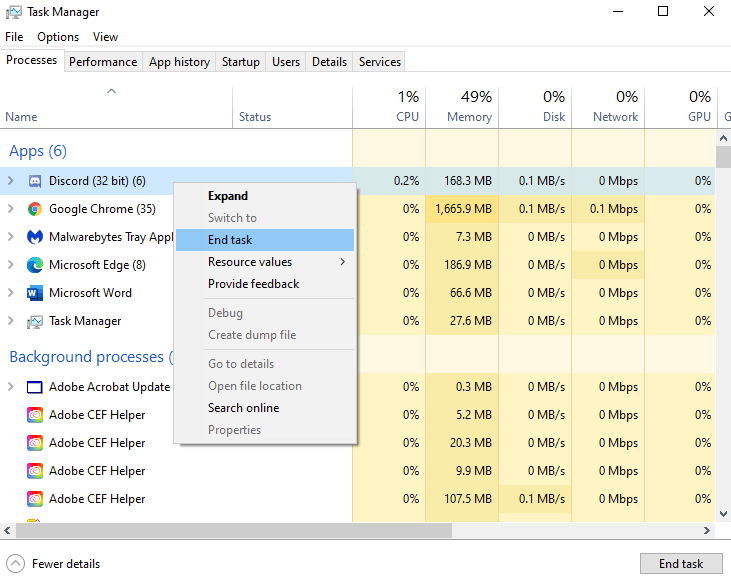731x585 pixels.
Task: Select Provide feedback in context menu
Action: [x=265, y=284]
